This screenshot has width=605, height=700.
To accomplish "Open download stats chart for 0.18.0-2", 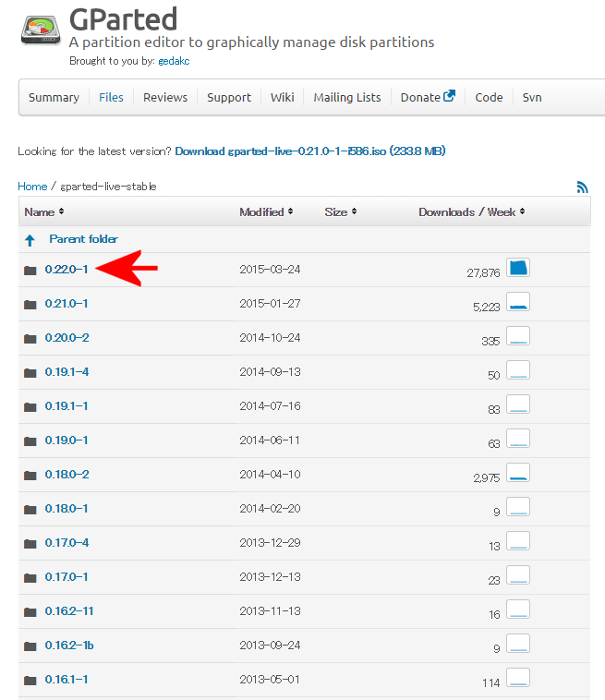I will click(x=518, y=472).
